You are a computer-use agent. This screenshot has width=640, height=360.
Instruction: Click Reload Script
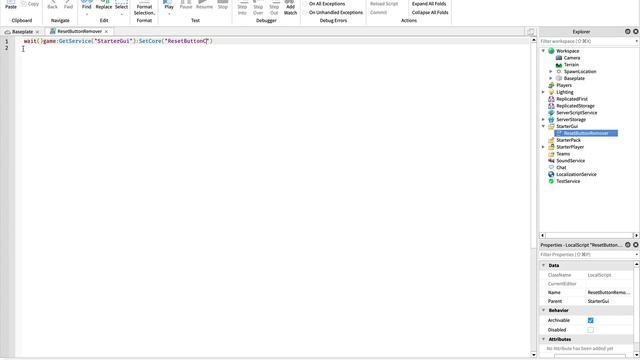[x=384, y=4]
